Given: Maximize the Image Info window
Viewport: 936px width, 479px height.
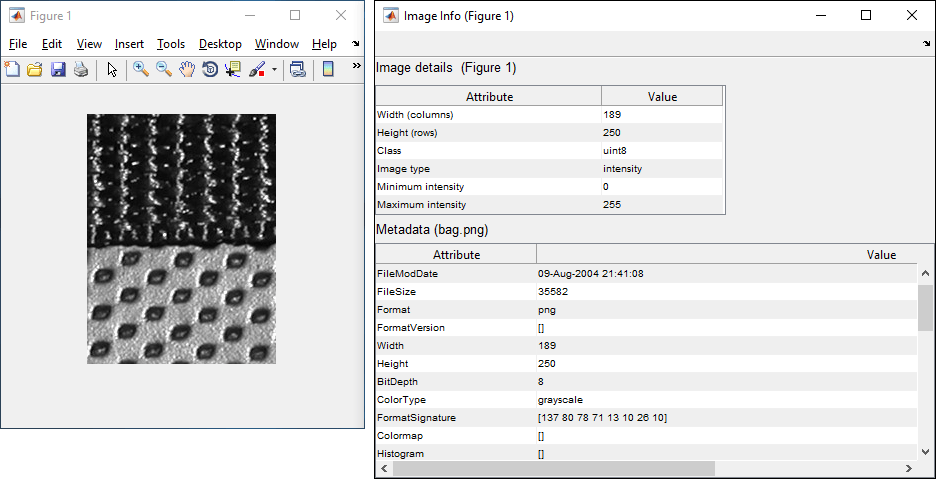Looking at the screenshot, I should click(866, 16).
